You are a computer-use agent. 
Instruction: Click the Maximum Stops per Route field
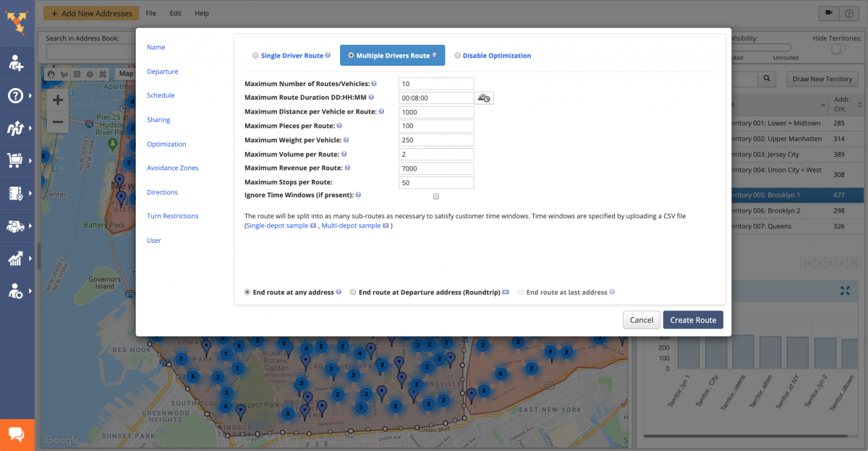click(x=436, y=183)
